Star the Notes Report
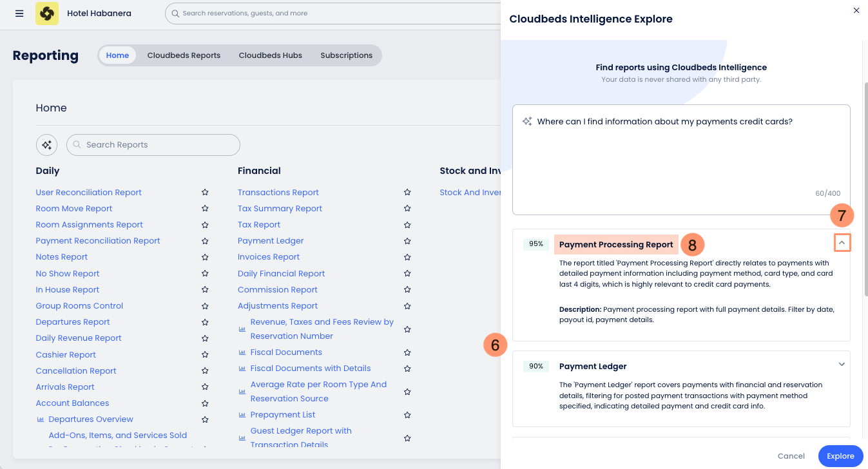 pos(205,257)
